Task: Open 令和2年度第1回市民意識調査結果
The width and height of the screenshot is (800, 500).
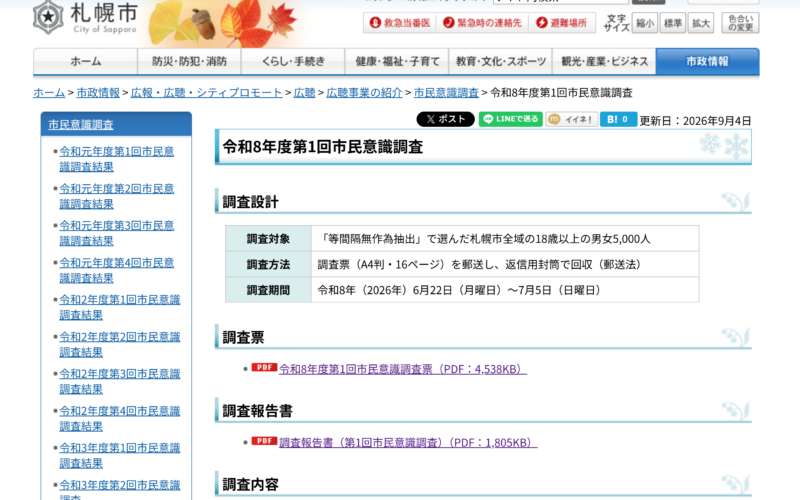Action: tap(119, 307)
